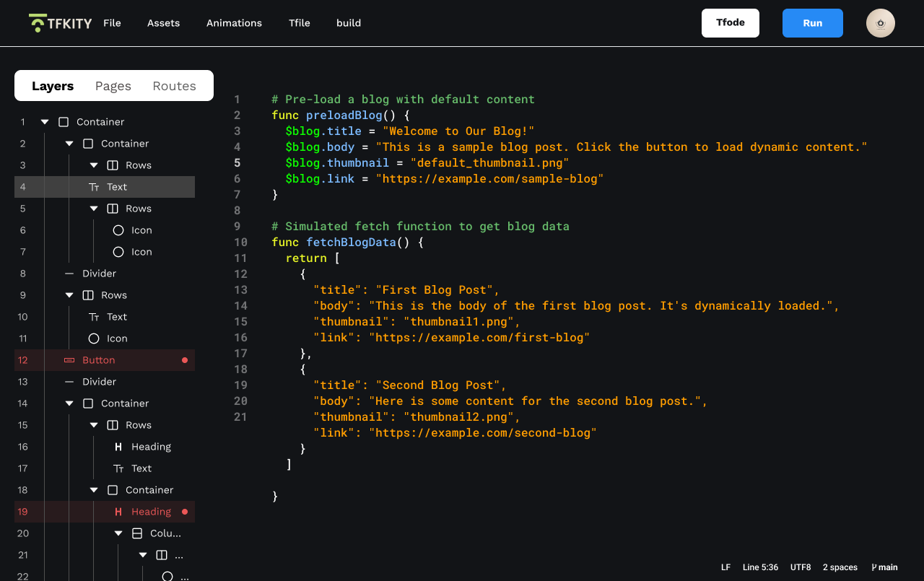Click the Tr icon beside the Text layer
Screen dimensions: 924x581
click(95, 186)
